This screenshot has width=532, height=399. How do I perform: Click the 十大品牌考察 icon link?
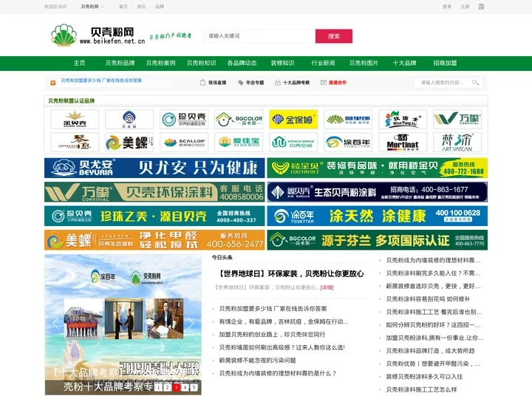(292, 83)
